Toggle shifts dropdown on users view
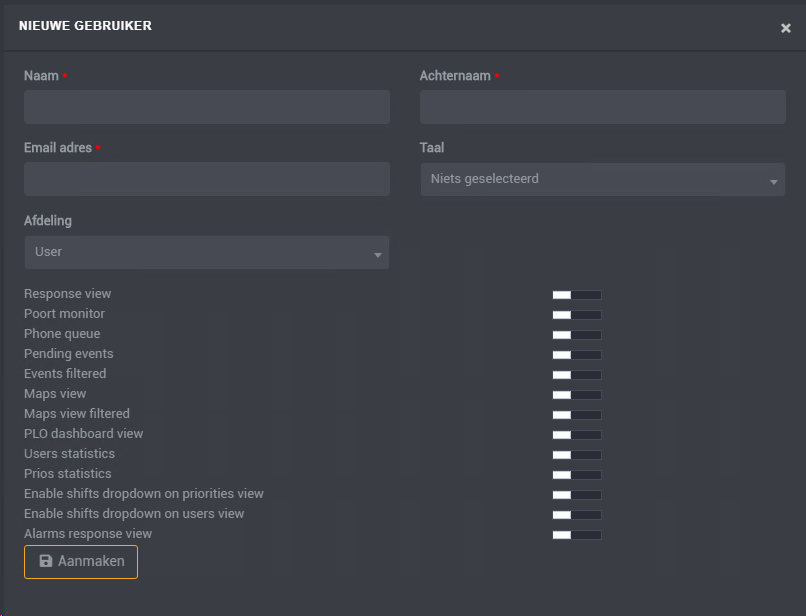The height and width of the screenshot is (616, 806). click(577, 515)
